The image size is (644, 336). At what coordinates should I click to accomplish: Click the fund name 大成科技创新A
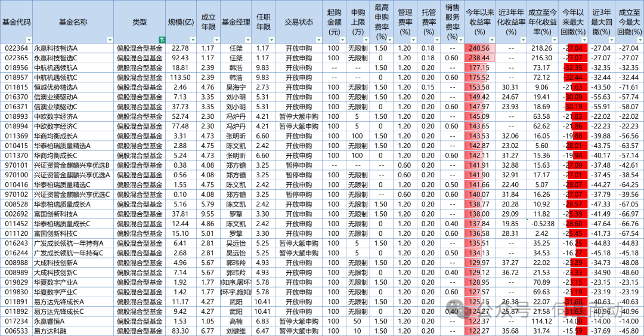(x=55, y=263)
